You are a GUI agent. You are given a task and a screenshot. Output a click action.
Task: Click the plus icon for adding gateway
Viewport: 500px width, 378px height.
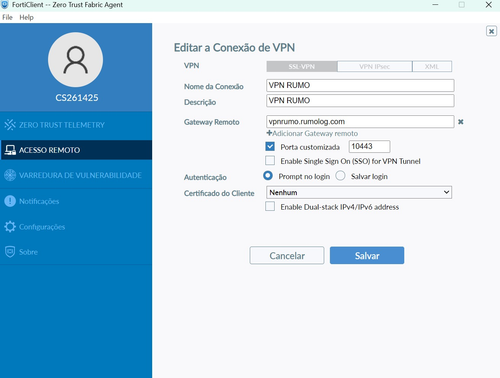(x=269, y=133)
